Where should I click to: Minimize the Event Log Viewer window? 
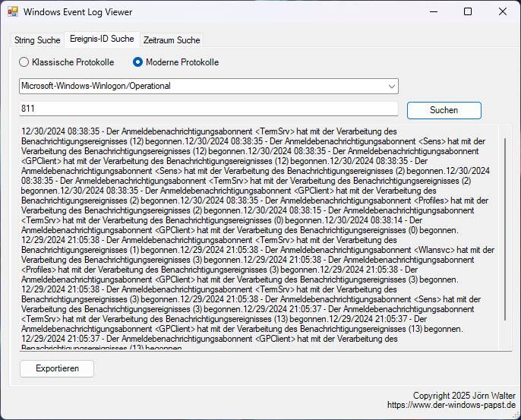coord(432,11)
